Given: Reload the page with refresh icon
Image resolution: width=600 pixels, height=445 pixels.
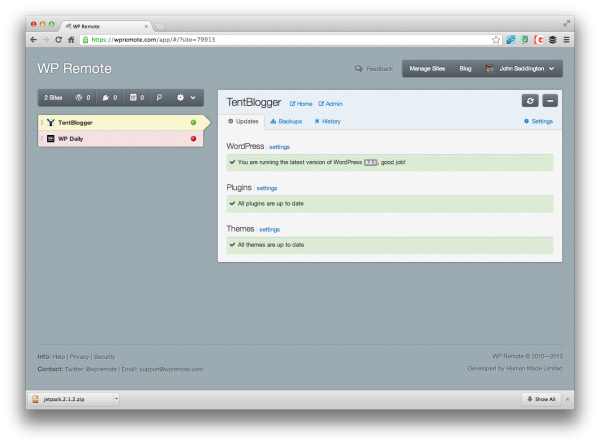Looking at the screenshot, I should pyautogui.click(x=59, y=39).
